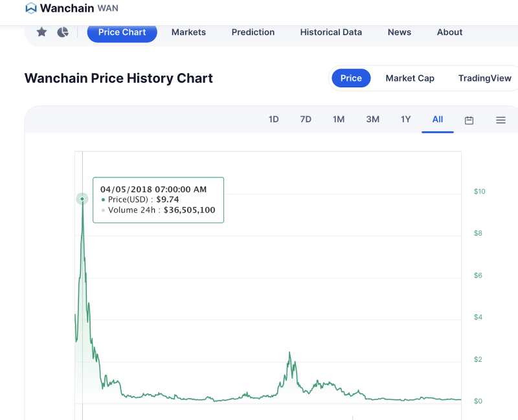Open the portfolio pie chart icon
Image resolution: width=518 pixels, height=420 pixels.
[x=63, y=32]
